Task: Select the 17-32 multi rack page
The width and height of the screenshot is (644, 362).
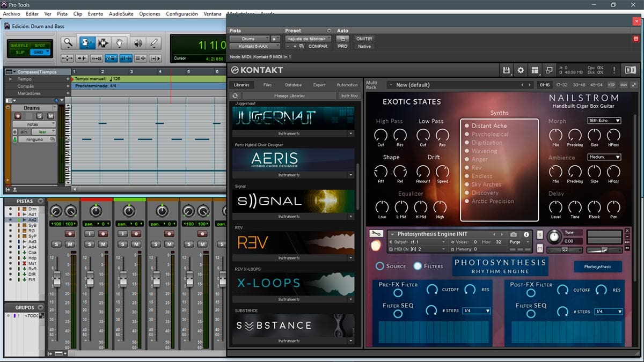Action: coord(561,85)
